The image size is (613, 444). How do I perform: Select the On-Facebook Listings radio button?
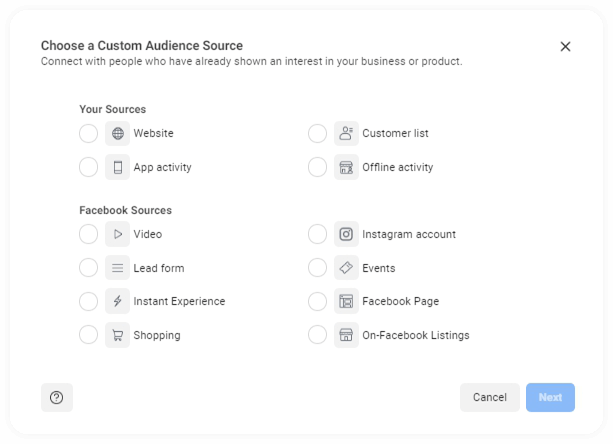point(317,335)
